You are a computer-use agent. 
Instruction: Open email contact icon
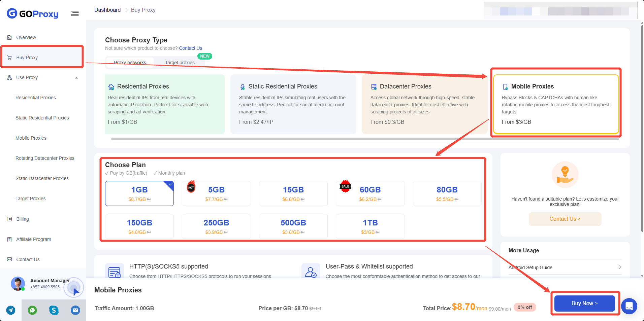tap(75, 310)
